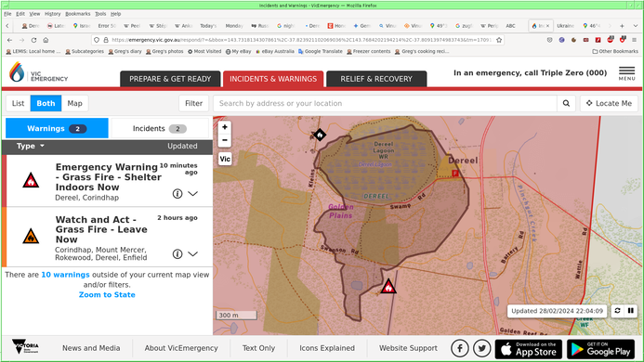
Task: Switch to List view
Action: click(18, 103)
